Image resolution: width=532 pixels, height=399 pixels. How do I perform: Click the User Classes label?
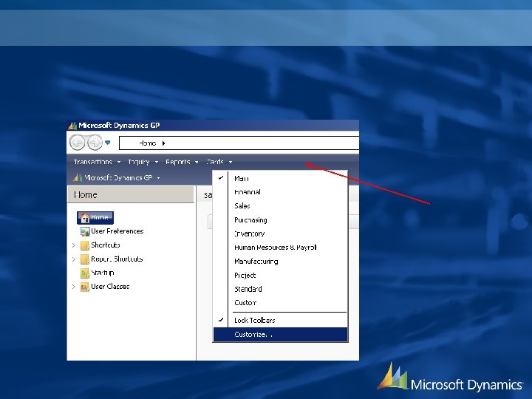pos(110,287)
